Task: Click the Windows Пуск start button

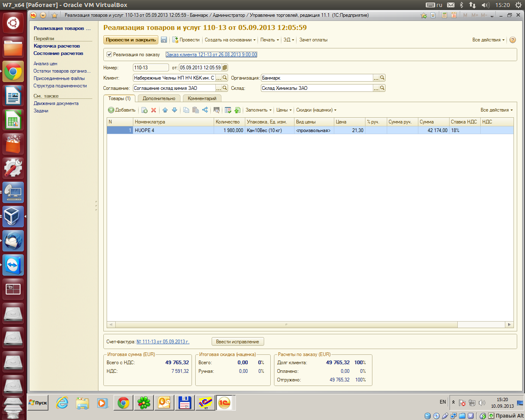Action: (x=38, y=403)
